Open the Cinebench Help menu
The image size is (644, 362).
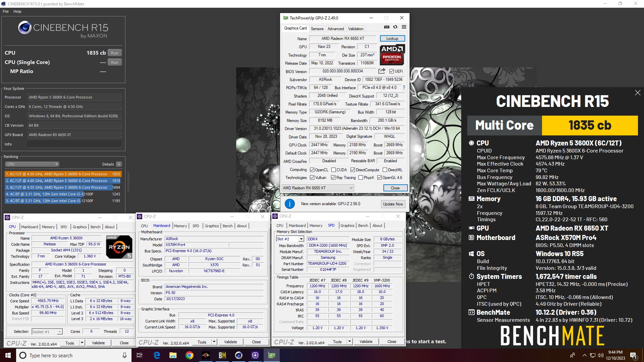pos(17,11)
